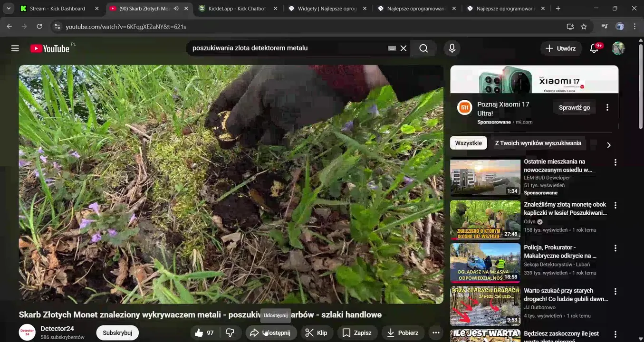Open options for Odyn gold coin video

coord(615,205)
